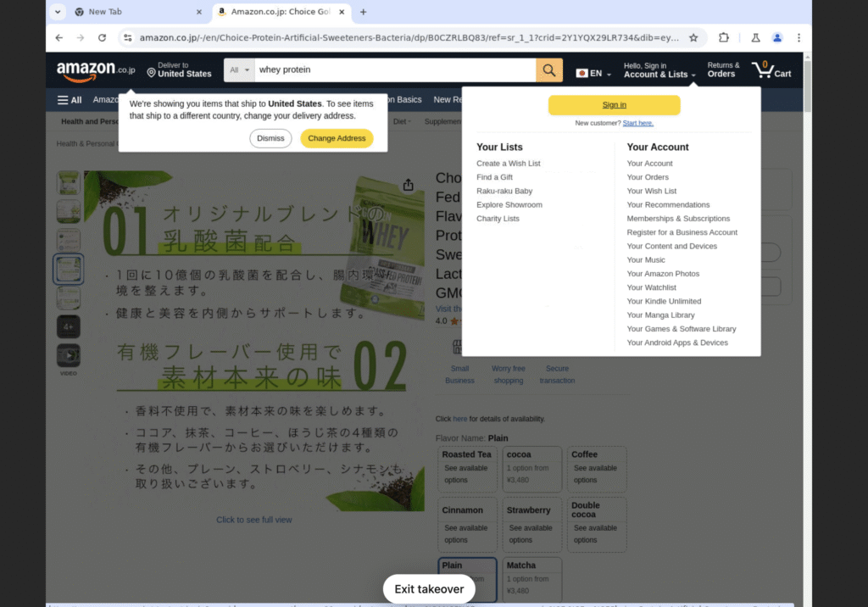Click the share icon on product image
Viewport: 868px width, 607px height.
tap(408, 185)
